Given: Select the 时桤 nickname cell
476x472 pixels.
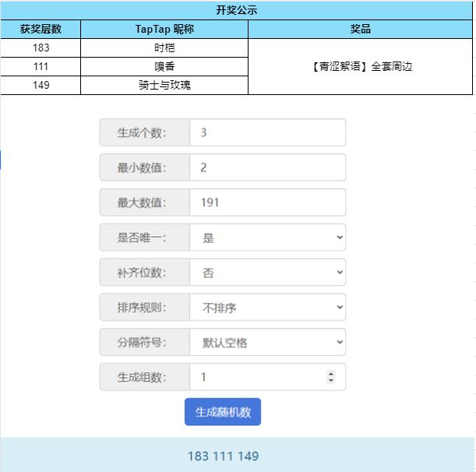Looking at the screenshot, I should pos(164,48).
